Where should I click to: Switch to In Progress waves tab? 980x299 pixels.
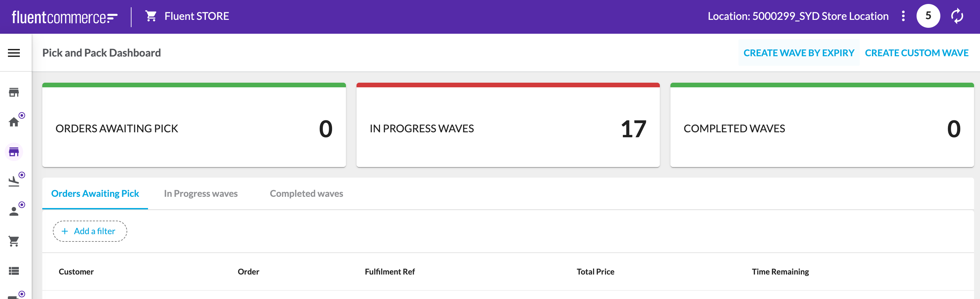201,193
